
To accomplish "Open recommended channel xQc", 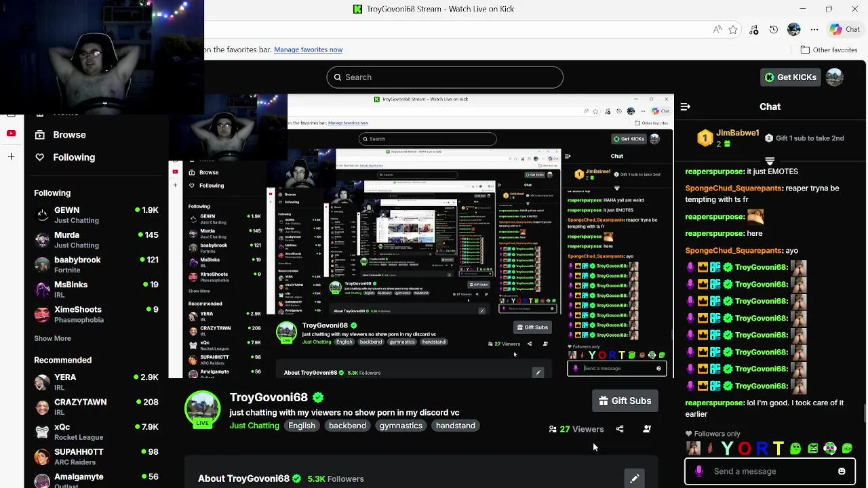I will [96, 432].
